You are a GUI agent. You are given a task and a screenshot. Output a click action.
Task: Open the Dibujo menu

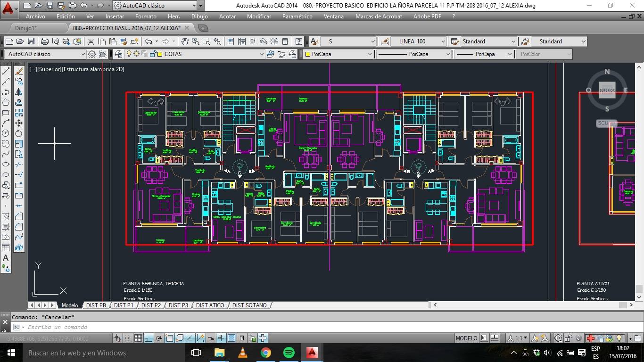click(199, 16)
